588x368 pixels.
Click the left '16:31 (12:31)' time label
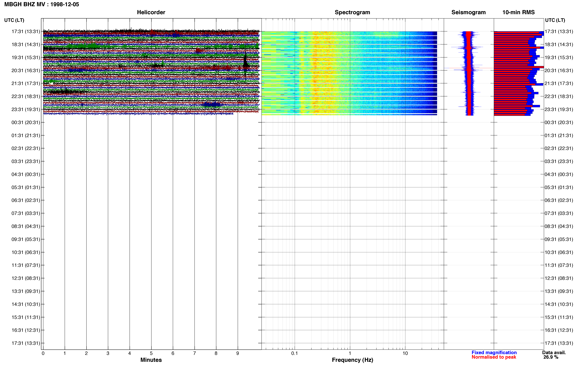[x=26, y=330]
